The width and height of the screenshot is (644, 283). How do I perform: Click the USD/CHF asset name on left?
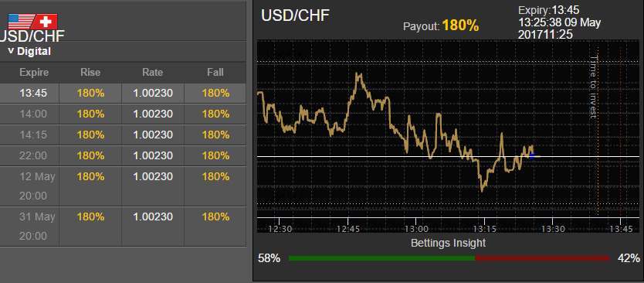click(32, 36)
